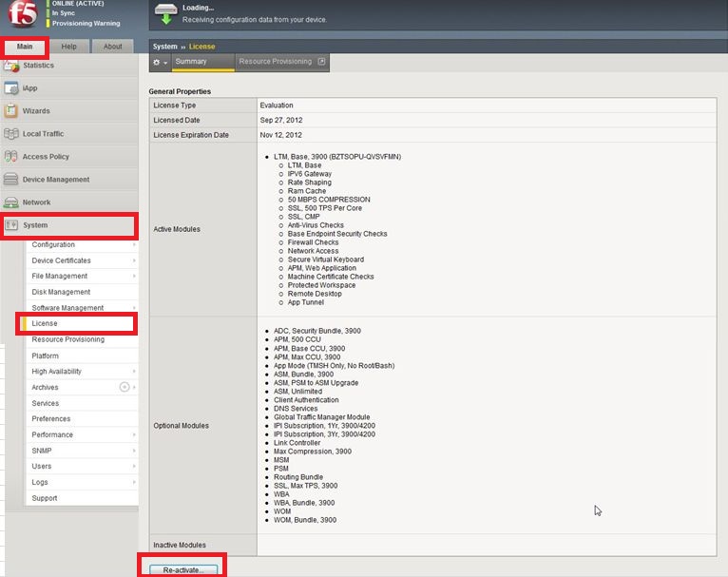Screen dimensions: 728x577
Task: Click the Device Management icon
Action: click(x=11, y=179)
